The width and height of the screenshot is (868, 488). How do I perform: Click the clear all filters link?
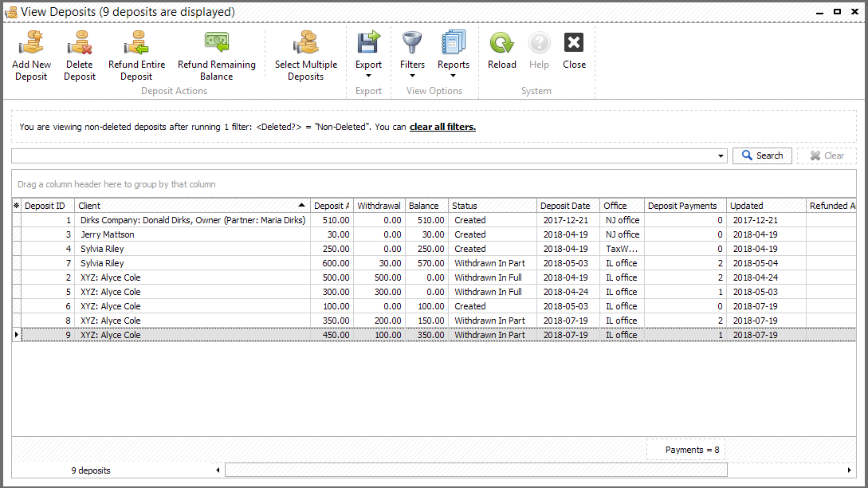[442, 127]
